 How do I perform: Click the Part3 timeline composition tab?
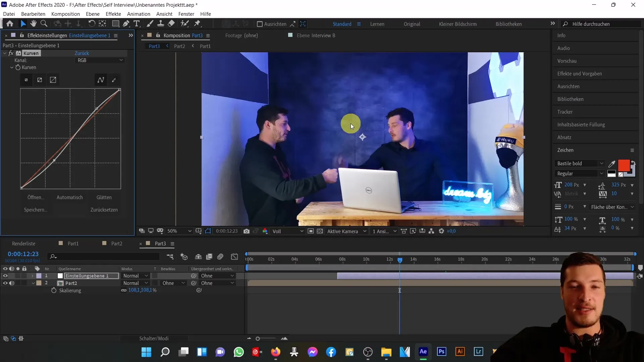point(160,244)
